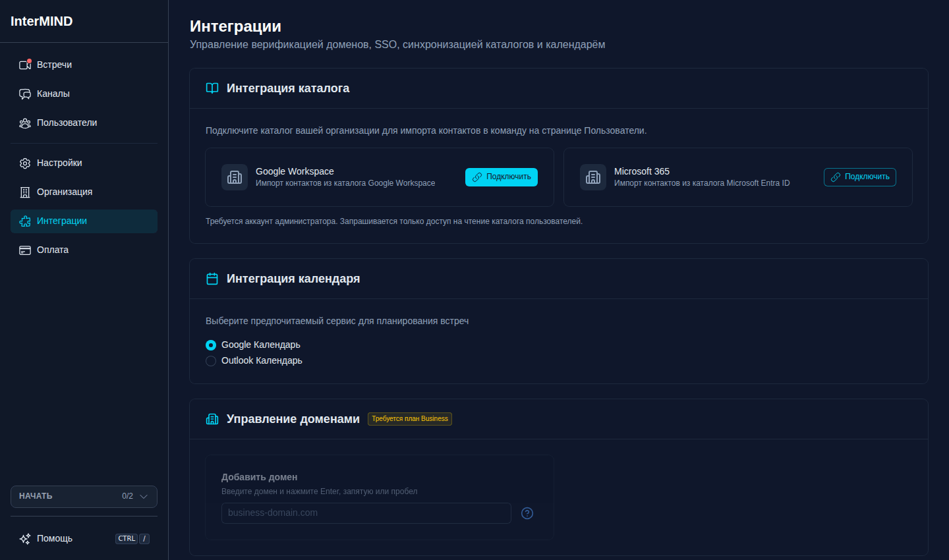Image resolution: width=949 pixels, height=560 pixels.
Task: Expand the НАЧАТЬ 0/2 checklist
Action: (84, 497)
